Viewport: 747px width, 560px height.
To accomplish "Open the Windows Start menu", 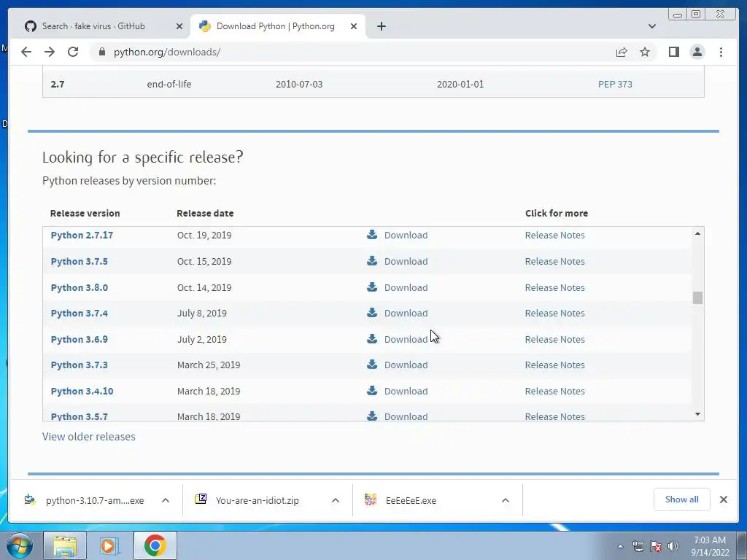I will coord(20,545).
